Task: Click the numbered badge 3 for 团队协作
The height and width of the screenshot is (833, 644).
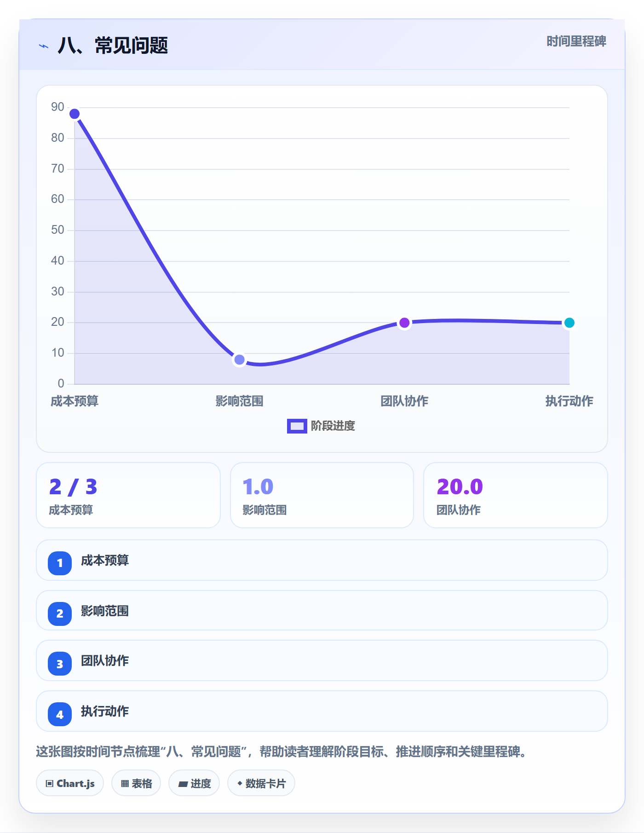Action: [60, 664]
